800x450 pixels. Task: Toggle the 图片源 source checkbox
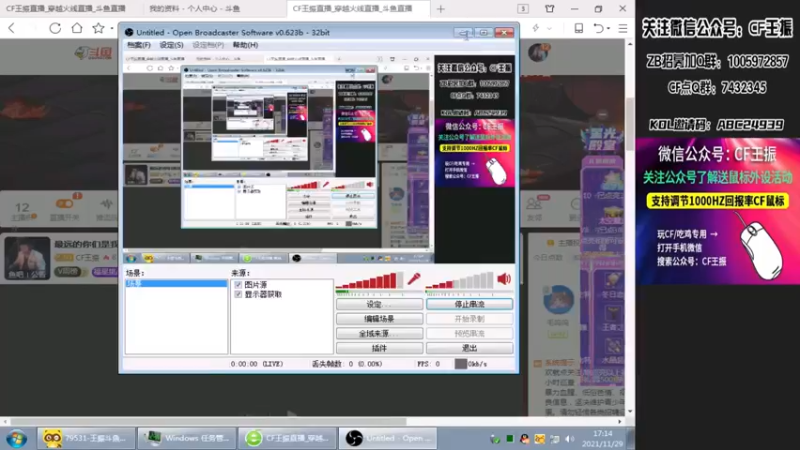tap(238, 285)
